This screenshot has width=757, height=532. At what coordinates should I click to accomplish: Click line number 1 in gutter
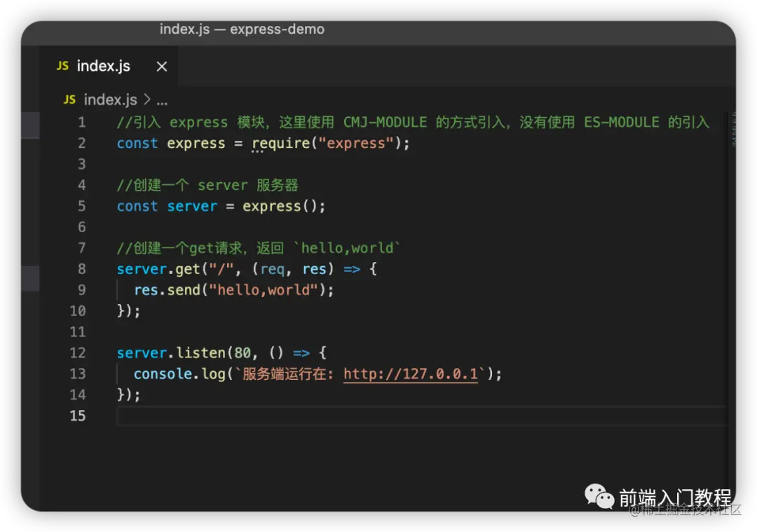coord(82,122)
